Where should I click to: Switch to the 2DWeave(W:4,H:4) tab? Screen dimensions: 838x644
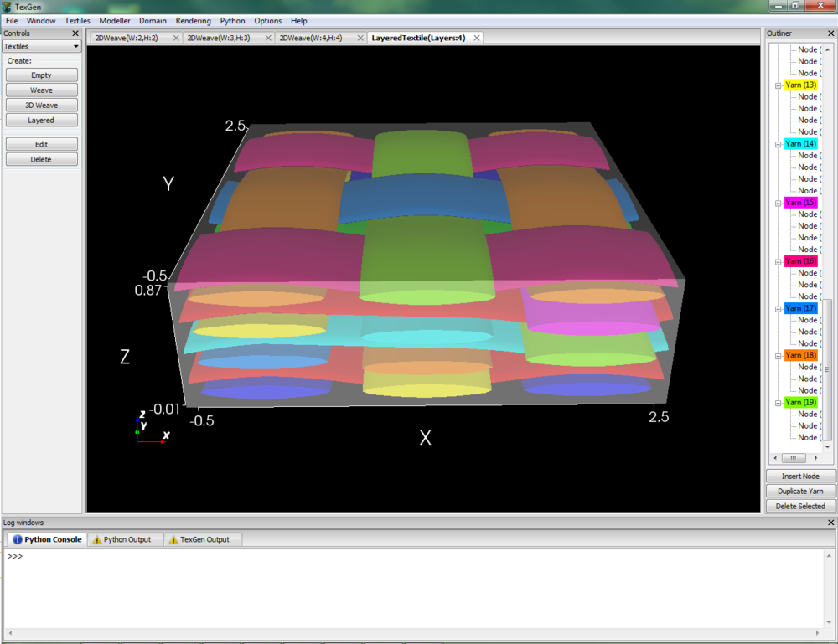(x=310, y=38)
